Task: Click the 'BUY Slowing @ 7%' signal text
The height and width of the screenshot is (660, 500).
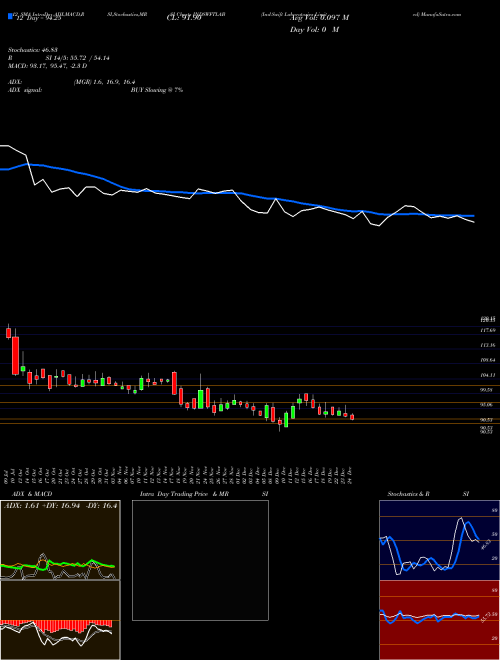Action: (157, 90)
